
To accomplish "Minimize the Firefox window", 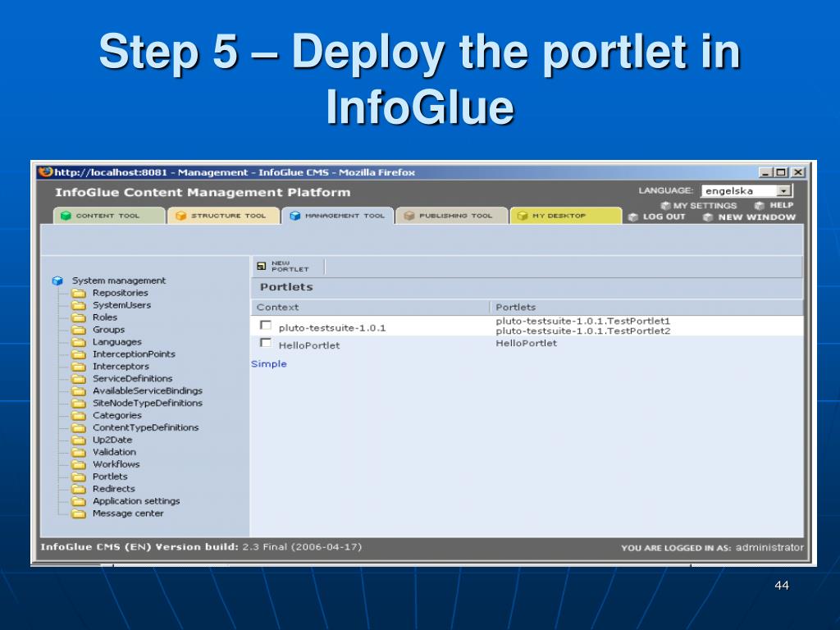I will pos(765,172).
